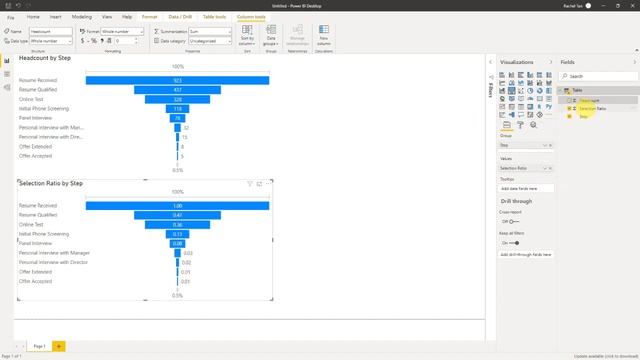Select the Python visual icon

pyautogui.click(x=549, y=107)
